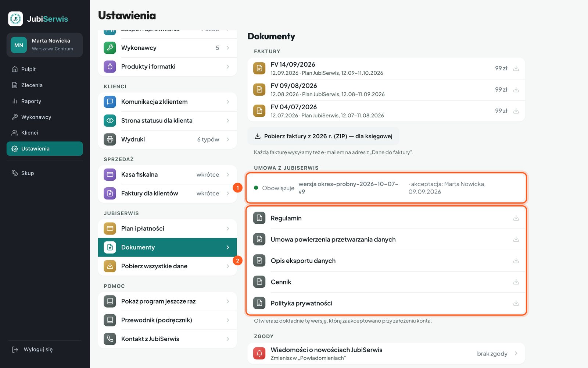Click the JubiSerwis logo icon
Image resolution: width=588 pixels, height=368 pixels.
click(15, 19)
